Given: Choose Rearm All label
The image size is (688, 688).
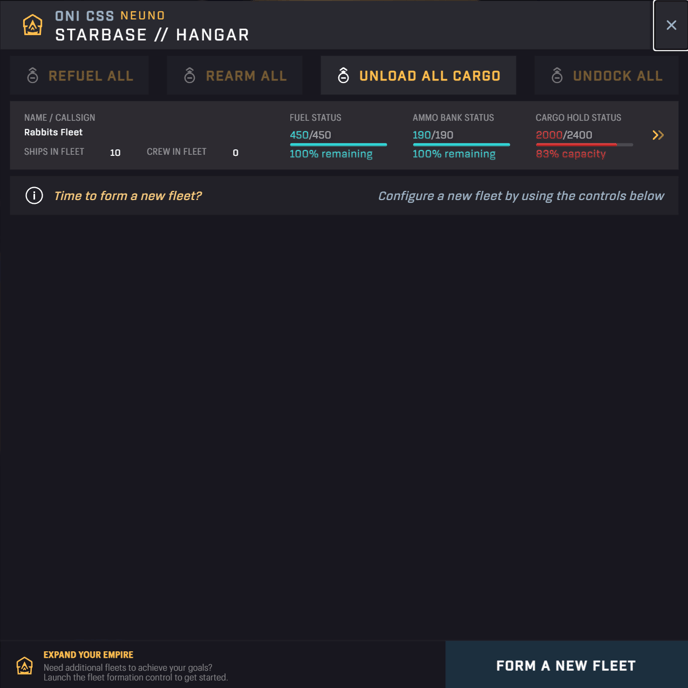Looking at the screenshot, I should [246, 76].
